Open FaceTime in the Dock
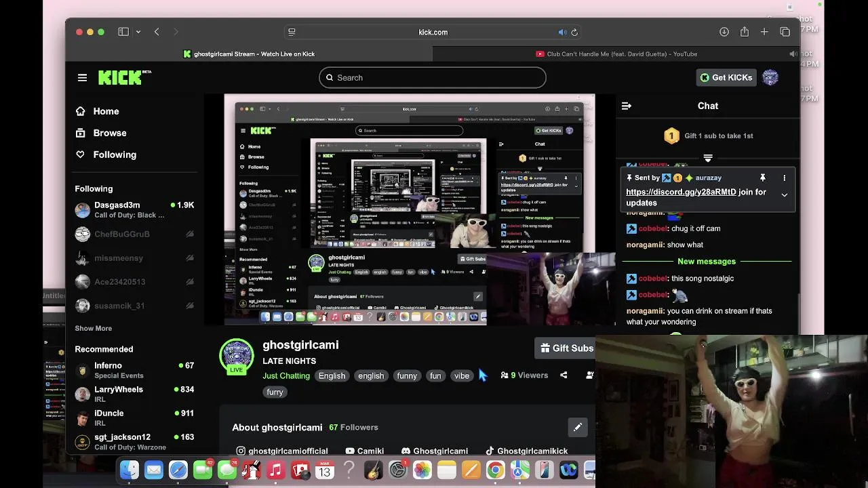868x488 pixels. [203, 470]
